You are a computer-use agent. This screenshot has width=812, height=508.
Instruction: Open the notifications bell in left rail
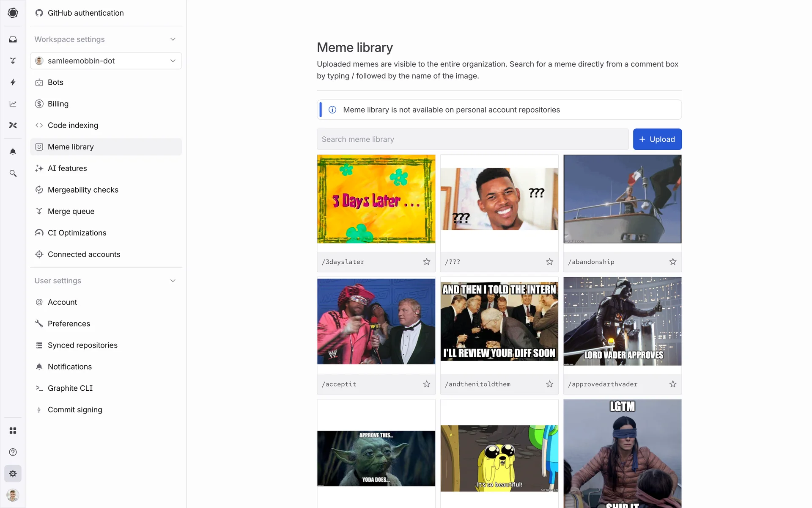pos(13,152)
